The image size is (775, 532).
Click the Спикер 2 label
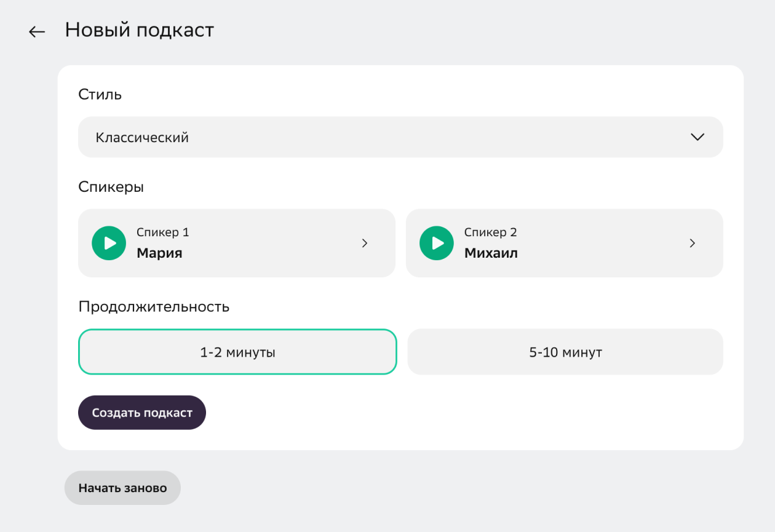click(x=491, y=232)
